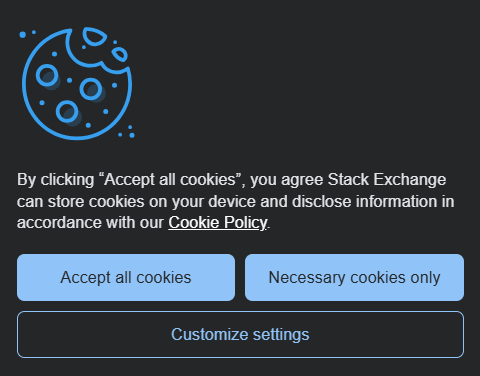Click the top-left chocolate chip on the cookie

coord(47,75)
